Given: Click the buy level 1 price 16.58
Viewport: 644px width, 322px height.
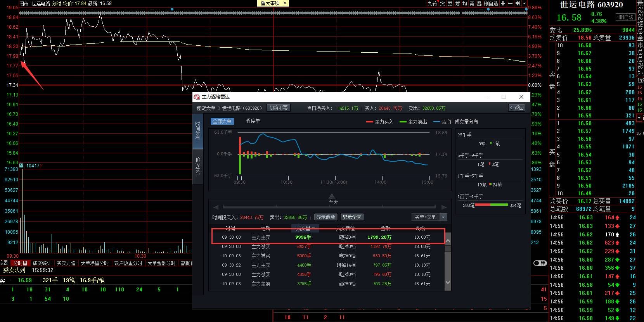Looking at the screenshot, I should click(584, 123).
